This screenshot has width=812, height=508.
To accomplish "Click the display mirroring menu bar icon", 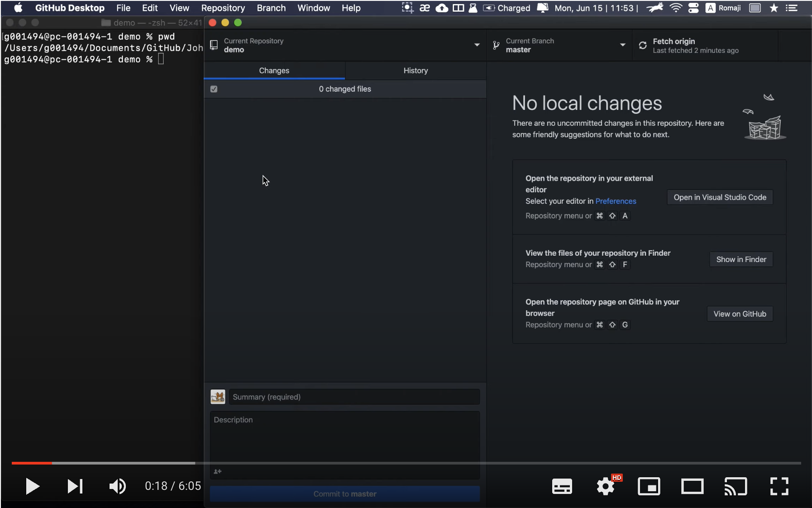I will 755,8.
